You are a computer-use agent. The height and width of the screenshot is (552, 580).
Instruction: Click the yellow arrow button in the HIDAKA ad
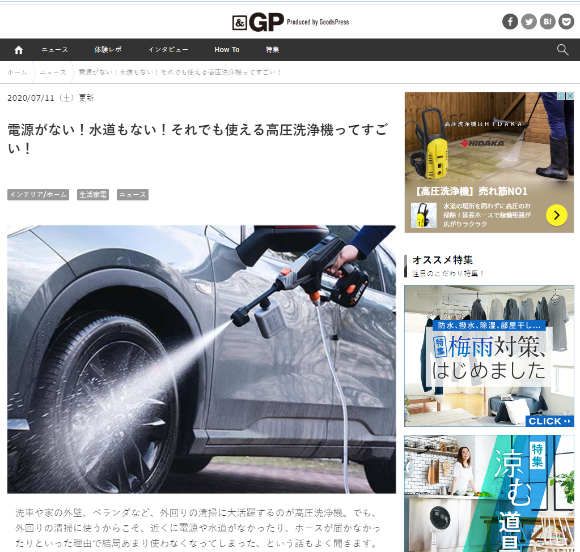(x=556, y=215)
